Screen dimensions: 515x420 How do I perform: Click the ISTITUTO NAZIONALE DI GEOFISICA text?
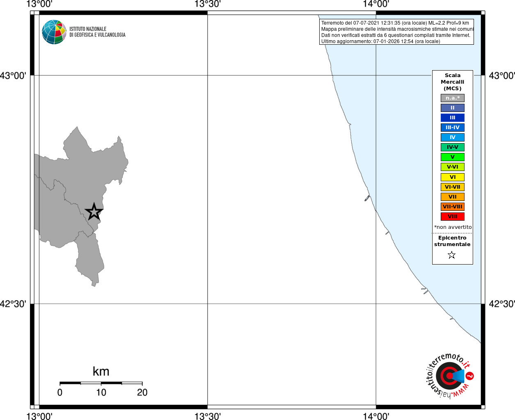(97, 32)
